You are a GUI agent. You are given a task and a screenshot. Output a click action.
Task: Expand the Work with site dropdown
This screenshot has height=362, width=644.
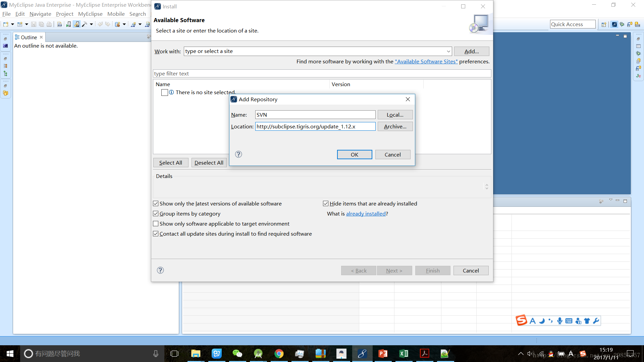coord(448,51)
